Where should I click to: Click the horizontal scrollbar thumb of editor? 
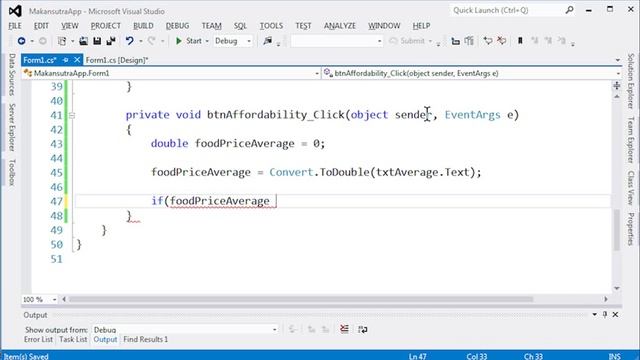tap(300, 299)
